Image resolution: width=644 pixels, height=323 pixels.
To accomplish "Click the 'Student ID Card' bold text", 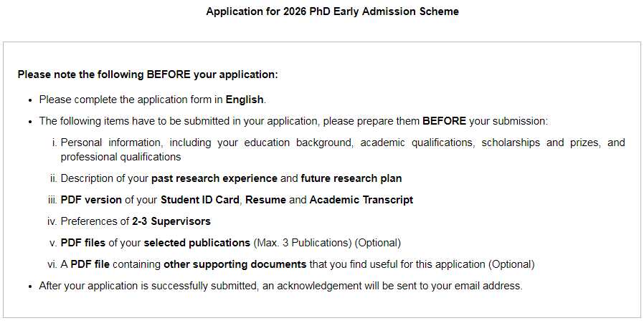I will [199, 200].
